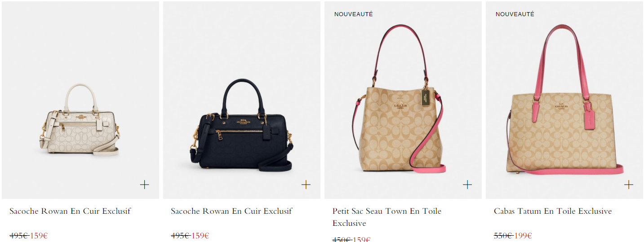Open navy Sacoche Rowan En Cuir Exclusif title
Viewport: 644px width, 242px height.
[x=231, y=211]
